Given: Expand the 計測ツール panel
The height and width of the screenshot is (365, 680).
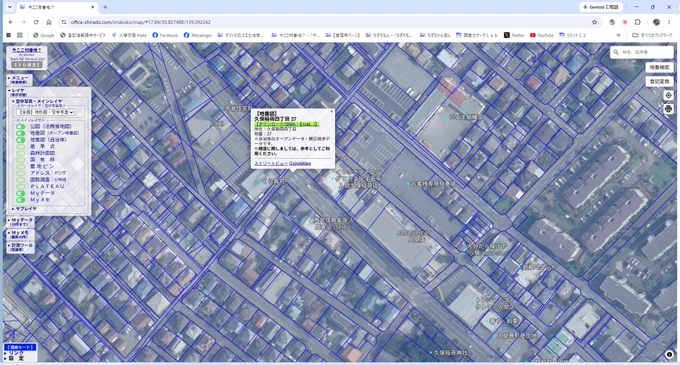Looking at the screenshot, I should (20, 247).
